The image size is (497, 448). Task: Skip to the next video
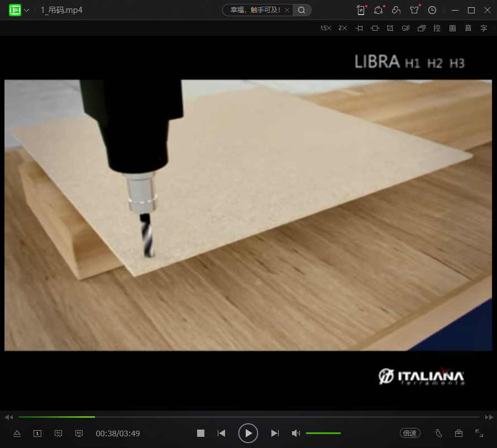(x=275, y=433)
